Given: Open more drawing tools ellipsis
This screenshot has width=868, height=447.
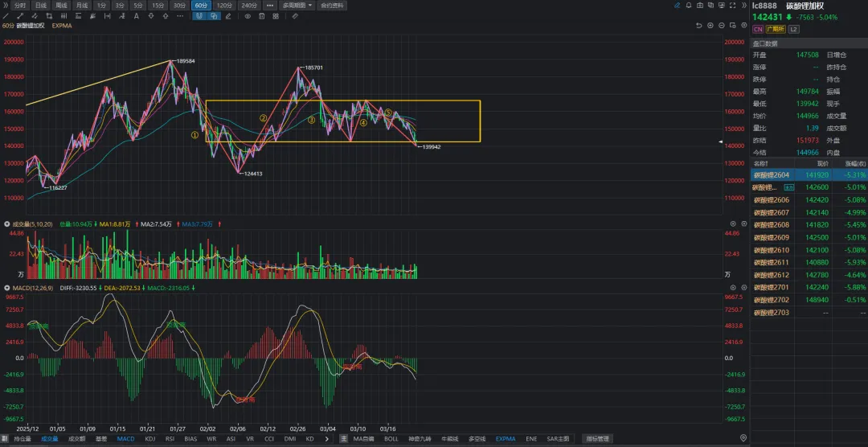Looking at the screenshot, I should coord(180,16).
